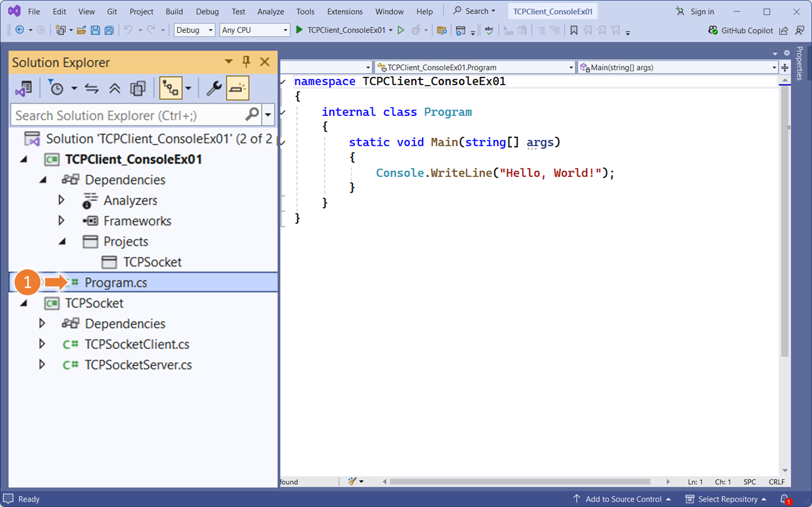Open startup project dropdown arrow next to TCPClient_ConsoleEx01
This screenshot has height=507, width=812.
391,30
